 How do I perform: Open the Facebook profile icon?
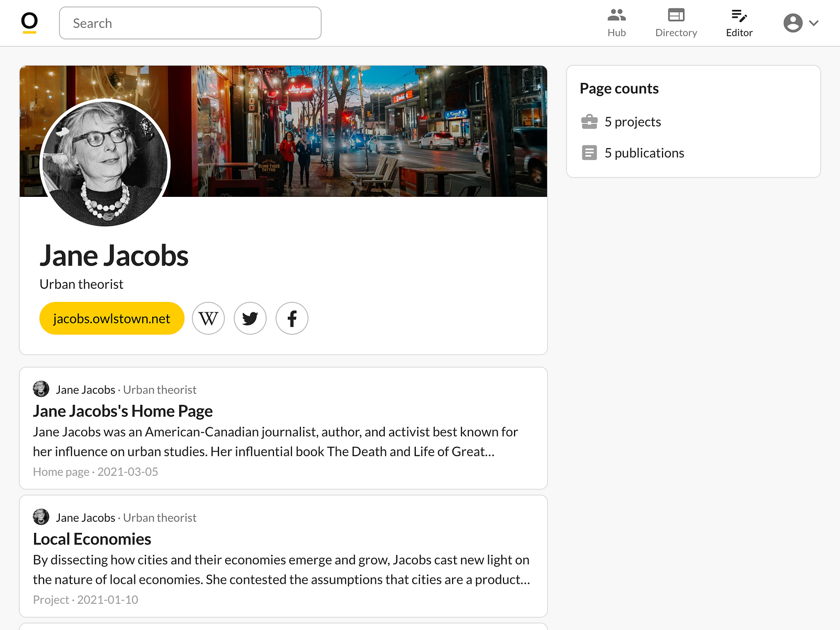tap(292, 318)
